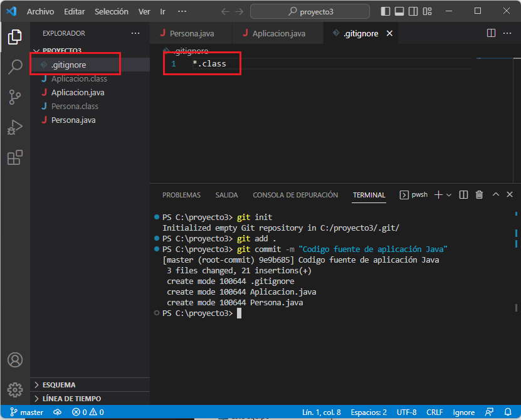Open the Extensions view icon

point(14,157)
